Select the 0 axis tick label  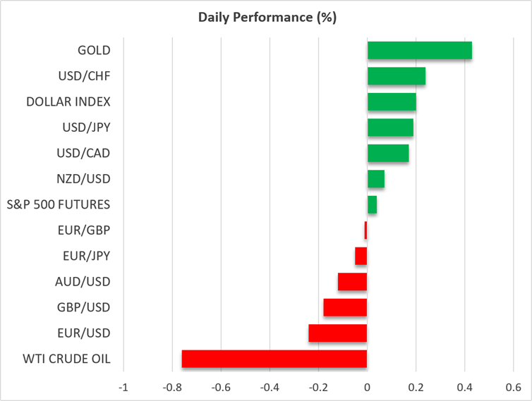pyautogui.click(x=367, y=388)
